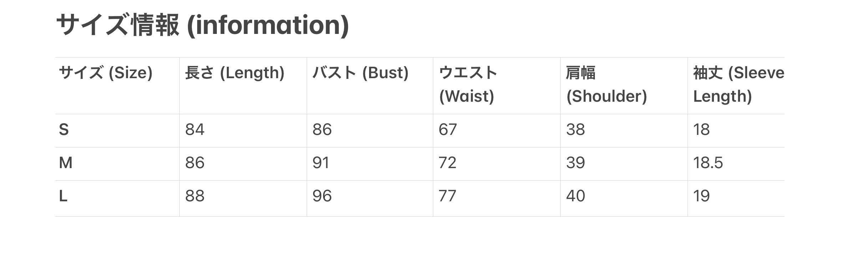Select the サイズ (Size) column header
The image size is (868, 267).
[106, 73]
